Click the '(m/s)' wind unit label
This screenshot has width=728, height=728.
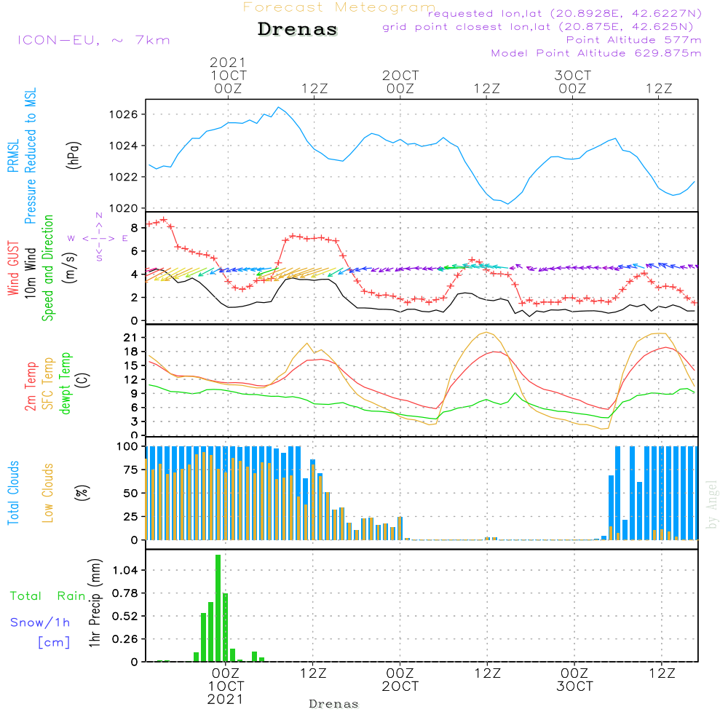[x=71, y=268]
